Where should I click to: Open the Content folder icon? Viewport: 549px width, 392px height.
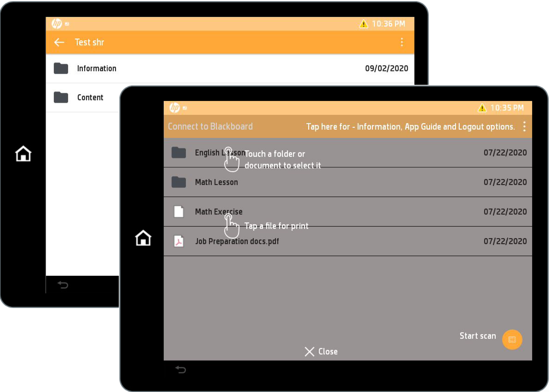pos(61,97)
